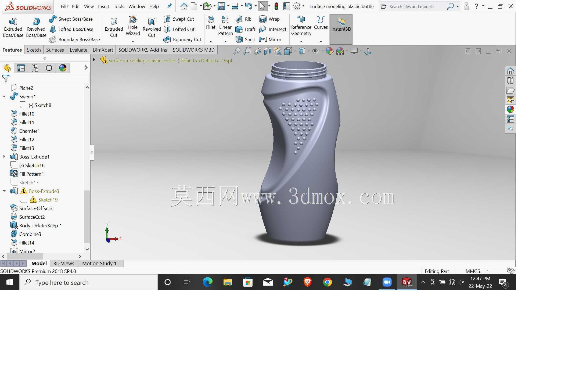Collapse the Sweep1 feature node
The width and height of the screenshot is (565, 392).
(4, 96)
